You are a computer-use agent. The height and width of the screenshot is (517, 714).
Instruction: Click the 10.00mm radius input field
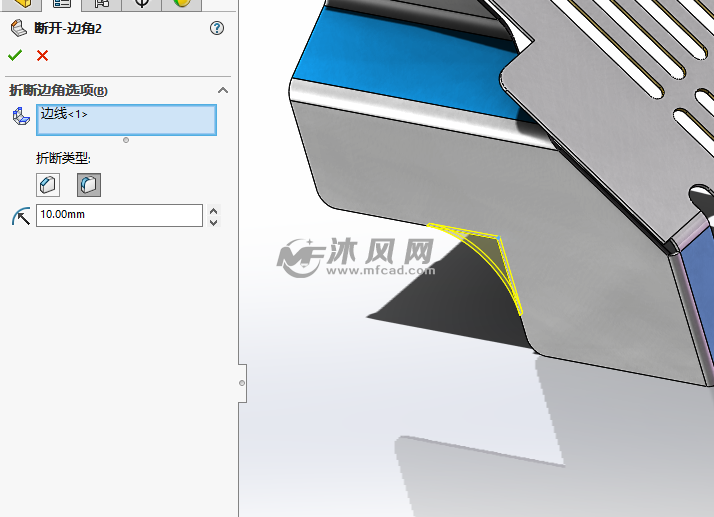pyautogui.click(x=119, y=215)
